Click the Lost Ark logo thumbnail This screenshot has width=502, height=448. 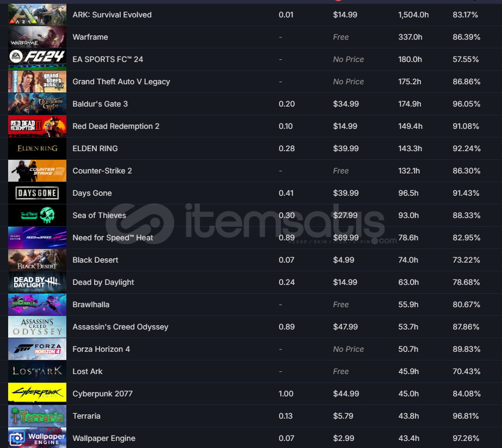[x=37, y=371]
